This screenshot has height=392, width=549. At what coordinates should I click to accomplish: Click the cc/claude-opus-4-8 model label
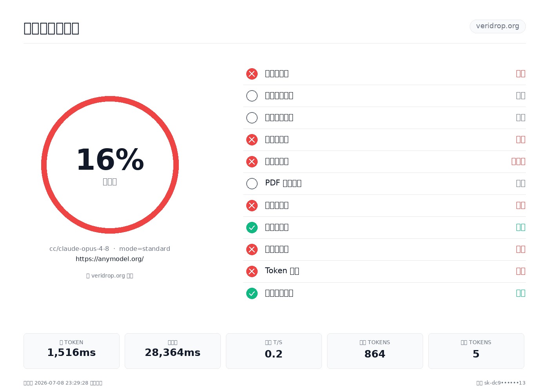coord(79,249)
